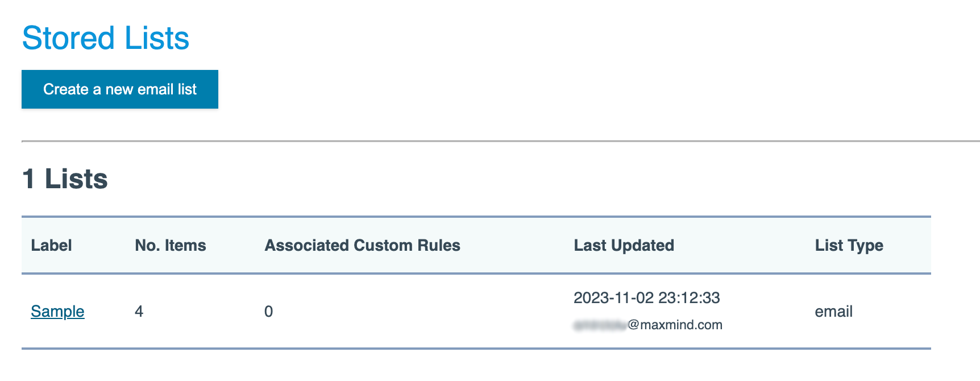Click the Associated Custom Rules header
The height and width of the screenshot is (381, 980).
[x=362, y=245]
